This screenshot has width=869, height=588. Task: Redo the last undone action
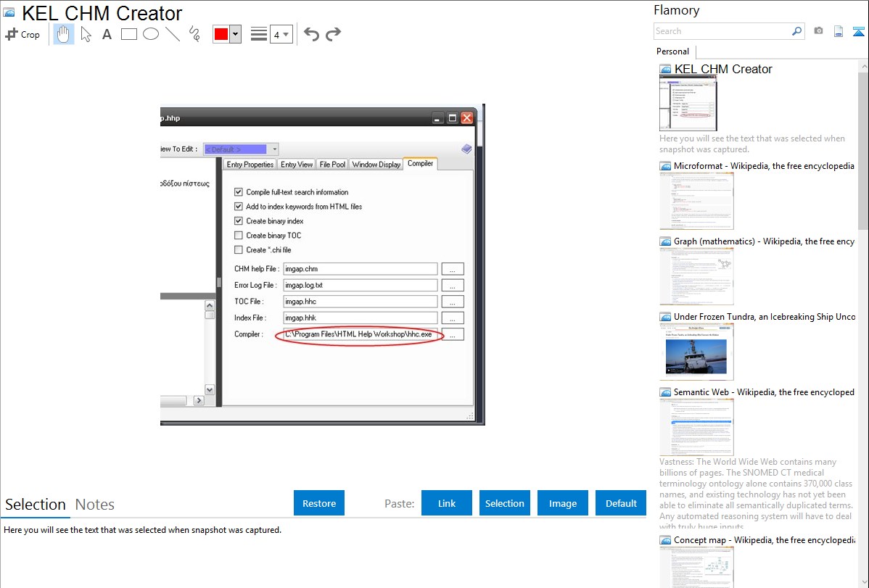tap(333, 34)
